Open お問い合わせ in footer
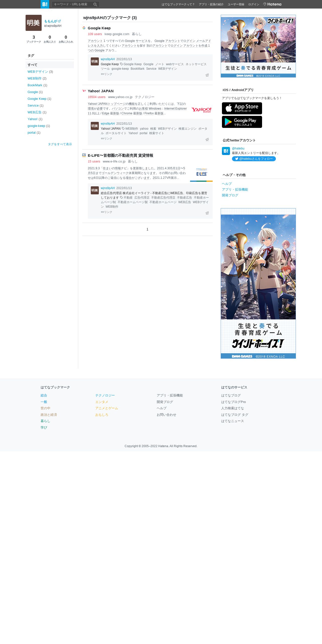The width and height of the screenshot is (322, 644). tap(167, 415)
